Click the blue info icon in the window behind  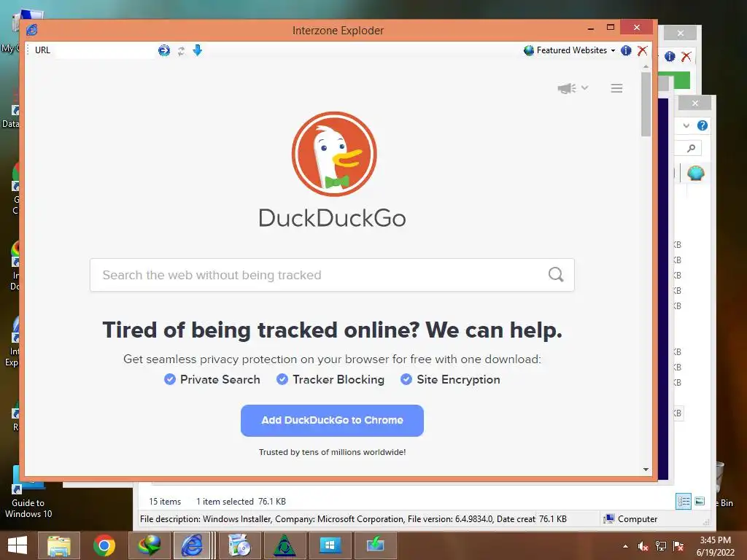(x=670, y=56)
